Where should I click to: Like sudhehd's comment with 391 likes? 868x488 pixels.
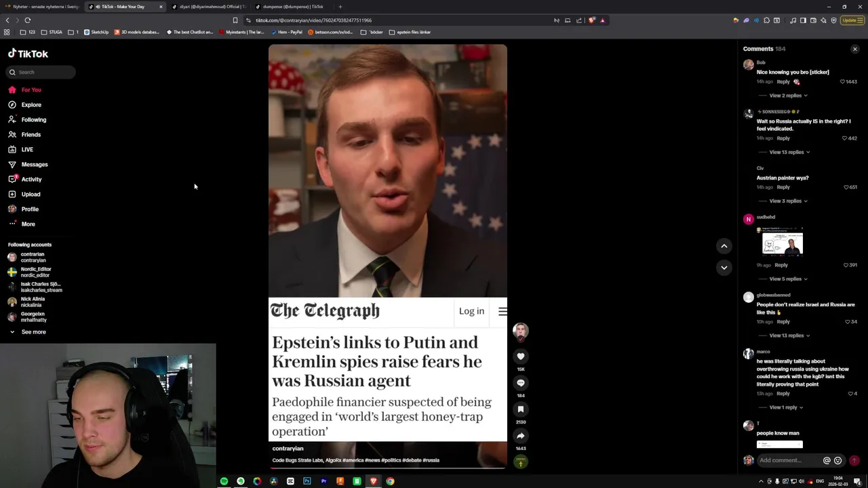[x=850, y=265]
